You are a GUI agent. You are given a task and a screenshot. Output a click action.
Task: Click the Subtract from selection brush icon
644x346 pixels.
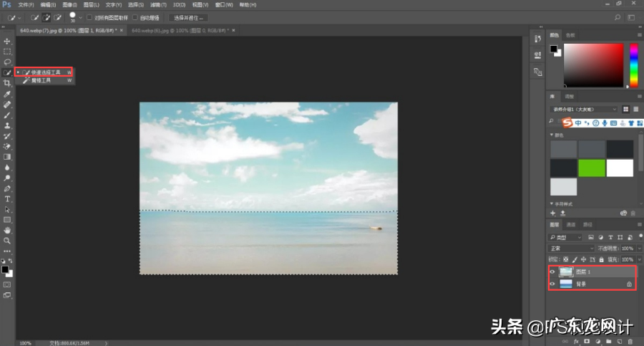click(57, 17)
